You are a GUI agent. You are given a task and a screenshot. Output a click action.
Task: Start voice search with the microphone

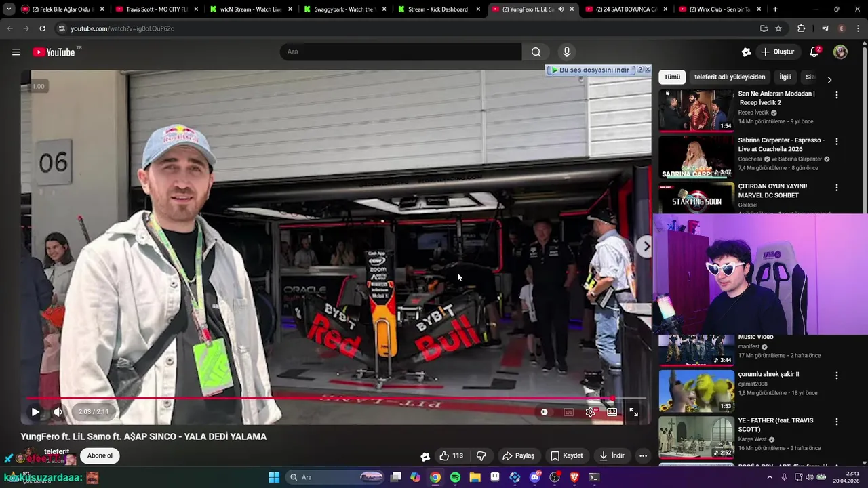pyautogui.click(x=567, y=52)
